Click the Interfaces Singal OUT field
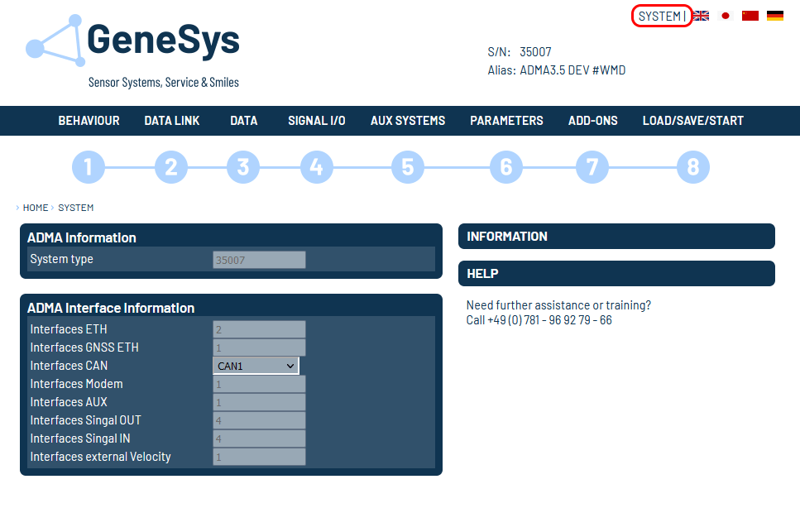Screen dimensions: 800x532 click(x=259, y=420)
